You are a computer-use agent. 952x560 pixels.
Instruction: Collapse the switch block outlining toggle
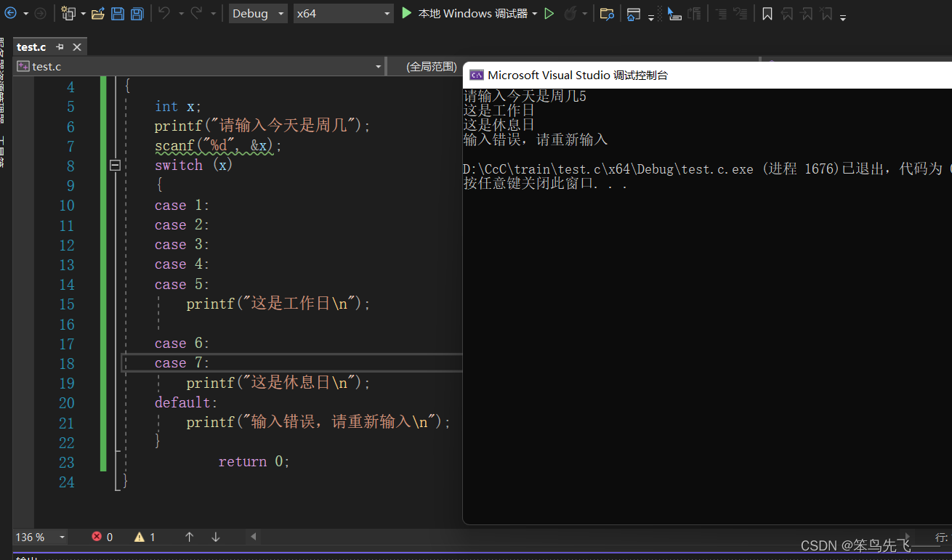(x=114, y=166)
